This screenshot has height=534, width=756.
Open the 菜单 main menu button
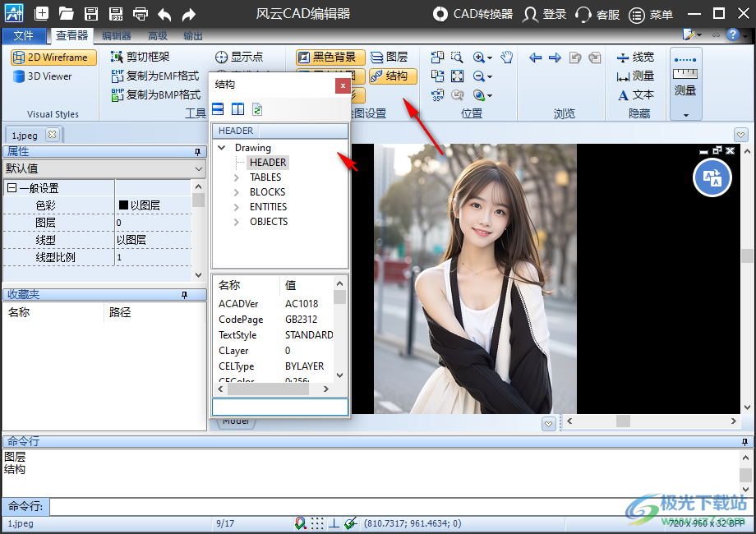[x=651, y=15]
